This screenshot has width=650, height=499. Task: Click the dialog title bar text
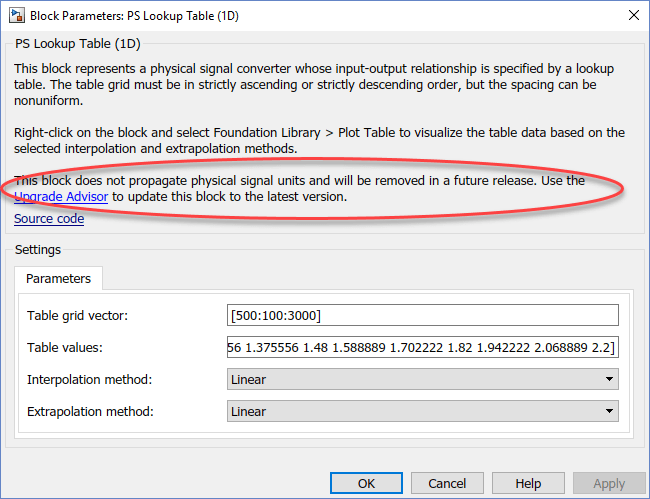pos(134,16)
